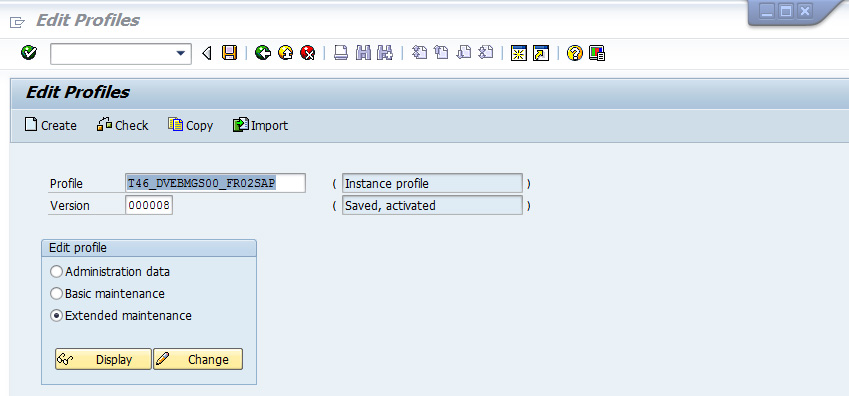849x396 pixels.
Task: Click the Copy button in application toolbar
Action: point(191,125)
